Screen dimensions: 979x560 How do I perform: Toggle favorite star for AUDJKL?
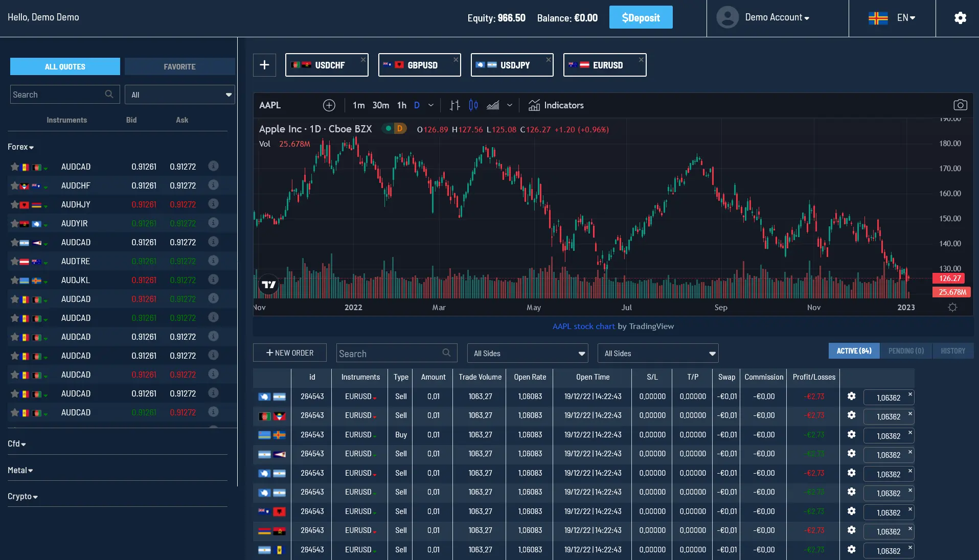pyautogui.click(x=14, y=280)
